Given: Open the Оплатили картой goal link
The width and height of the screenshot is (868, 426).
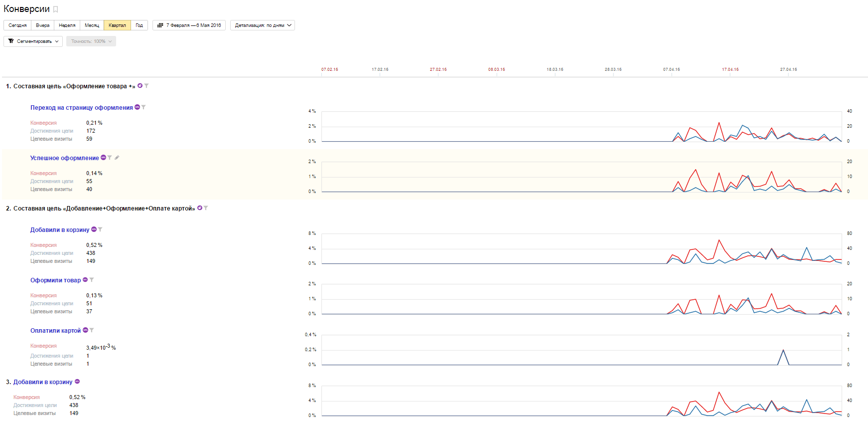Looking at the screenshot, I should [x=55, y=331].
